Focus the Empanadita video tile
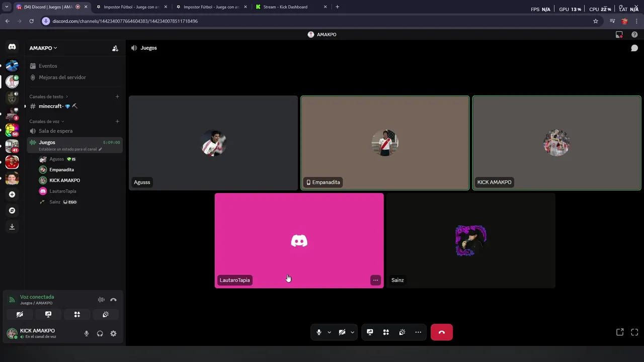 point(385,143)
